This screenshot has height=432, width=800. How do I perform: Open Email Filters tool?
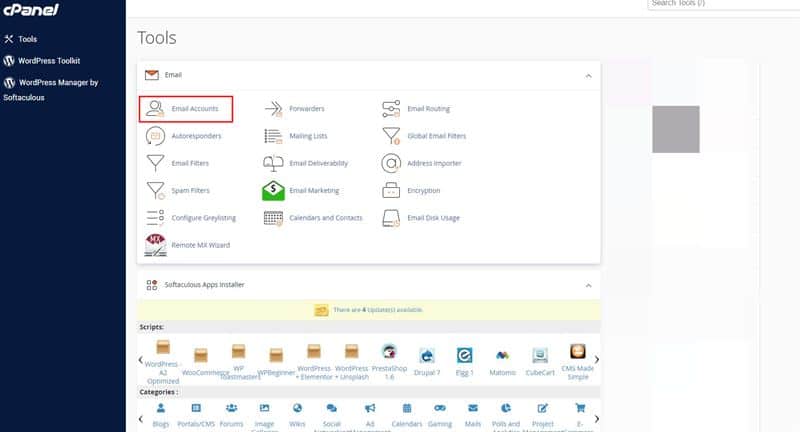(177, 163)
